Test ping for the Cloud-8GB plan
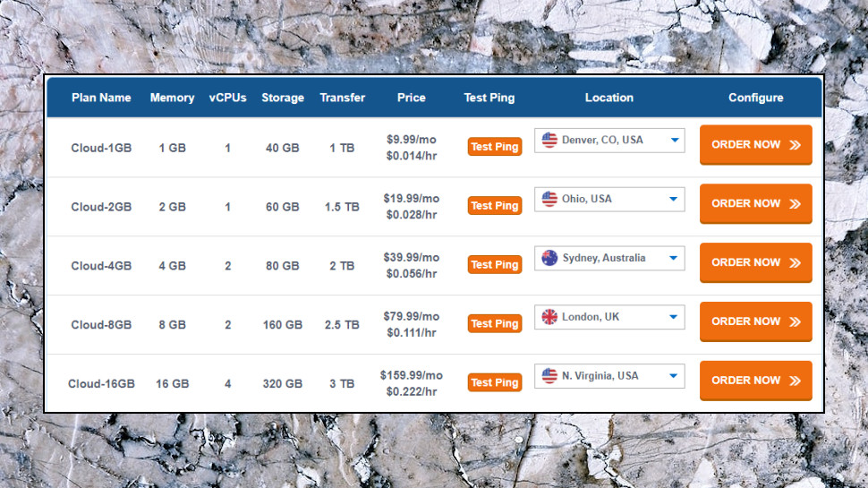Viewport: 868px width, 488px height. pyautogui.click(x=494, y=323)
